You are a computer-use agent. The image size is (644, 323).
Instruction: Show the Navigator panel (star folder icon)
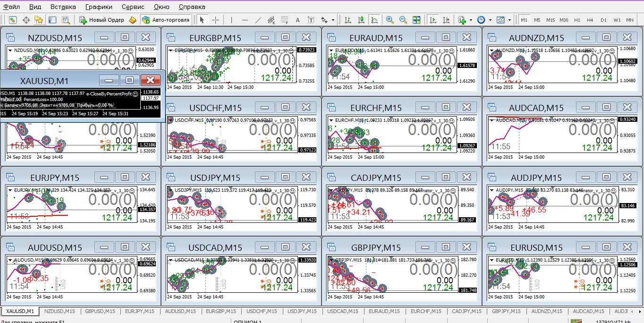[39, 20]
